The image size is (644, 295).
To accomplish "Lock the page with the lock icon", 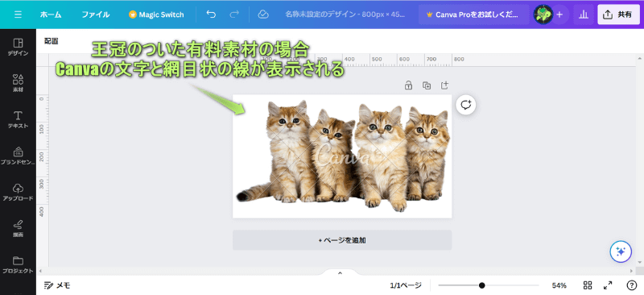I will click(408, 85).
